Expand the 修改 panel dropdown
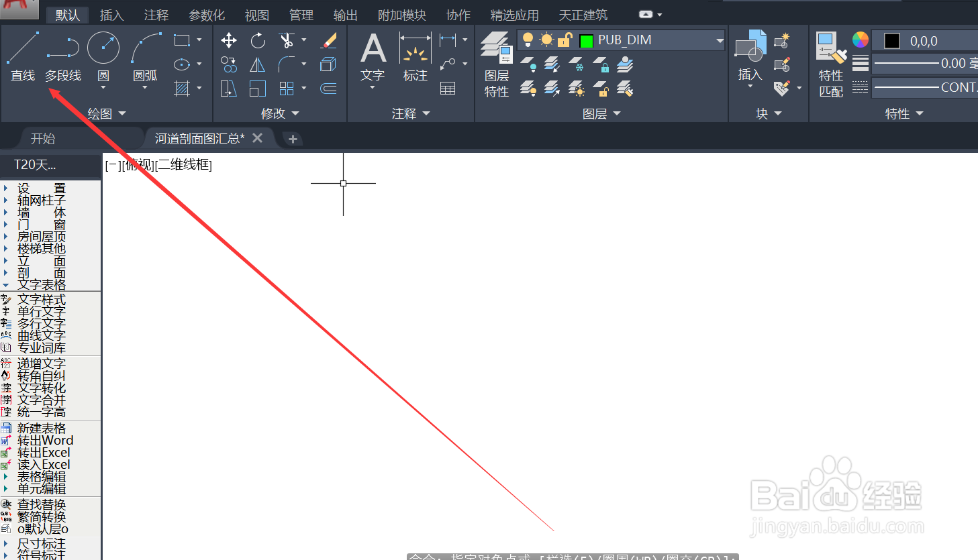Screen dimensions: 978x560 pos(295,114)
